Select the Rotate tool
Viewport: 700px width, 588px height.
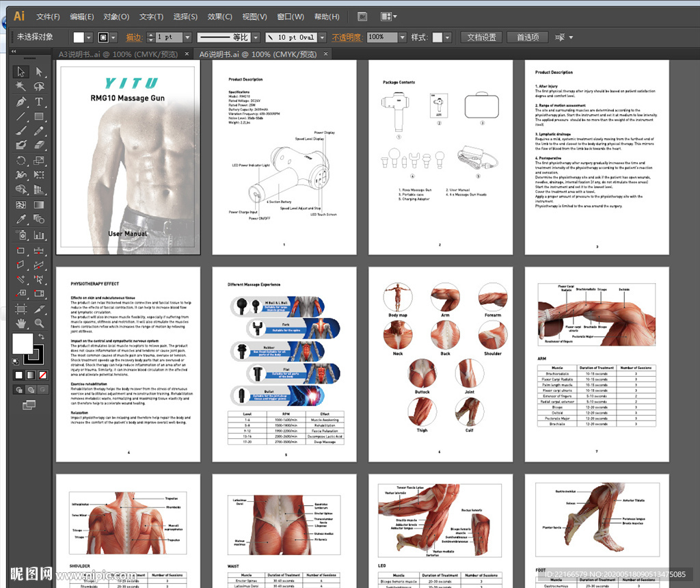(x=21, y=160)
